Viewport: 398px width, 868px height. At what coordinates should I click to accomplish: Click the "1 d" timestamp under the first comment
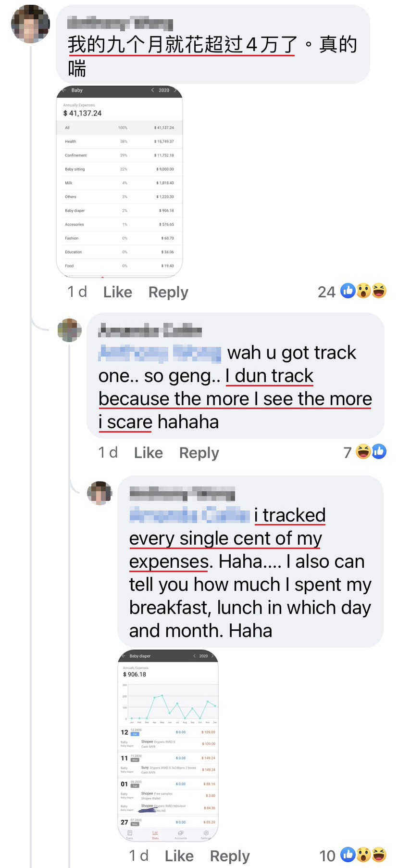pyautogui.click(x=77, y=292)
